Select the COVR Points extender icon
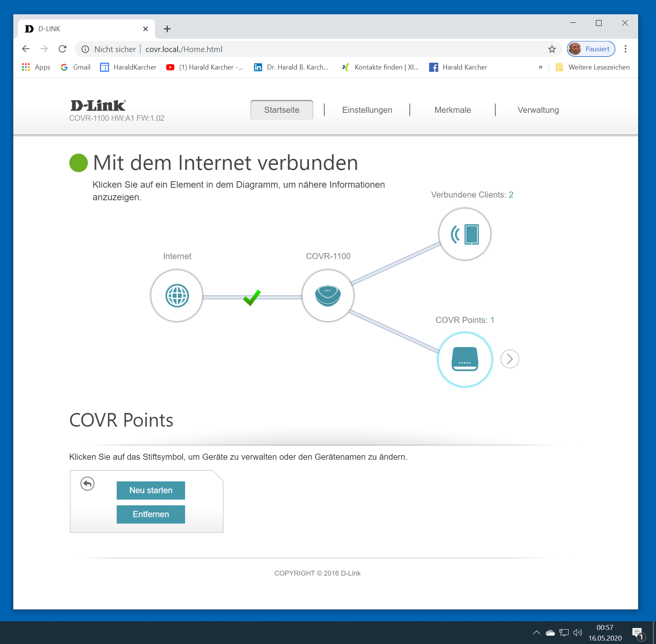 [464, 359]
